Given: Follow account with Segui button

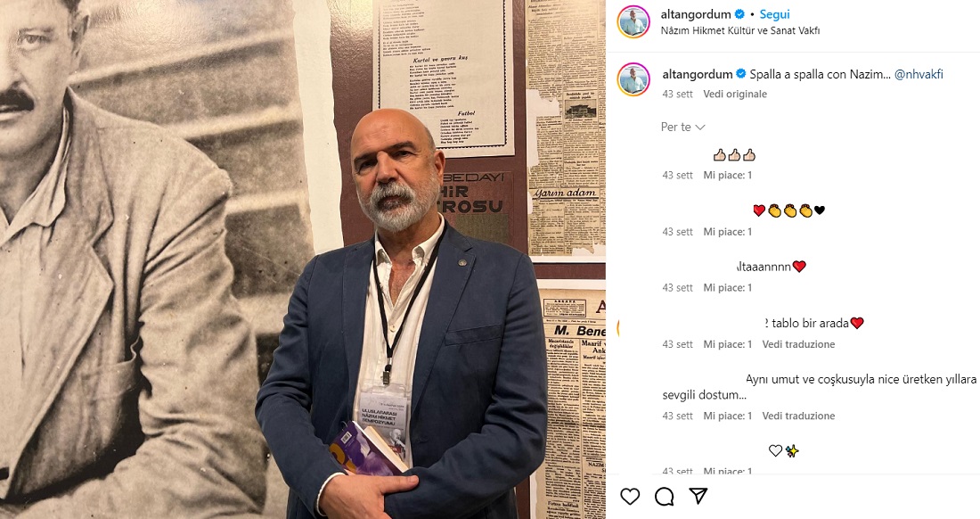Looking at the screenshot, I should tap(774, 13).
